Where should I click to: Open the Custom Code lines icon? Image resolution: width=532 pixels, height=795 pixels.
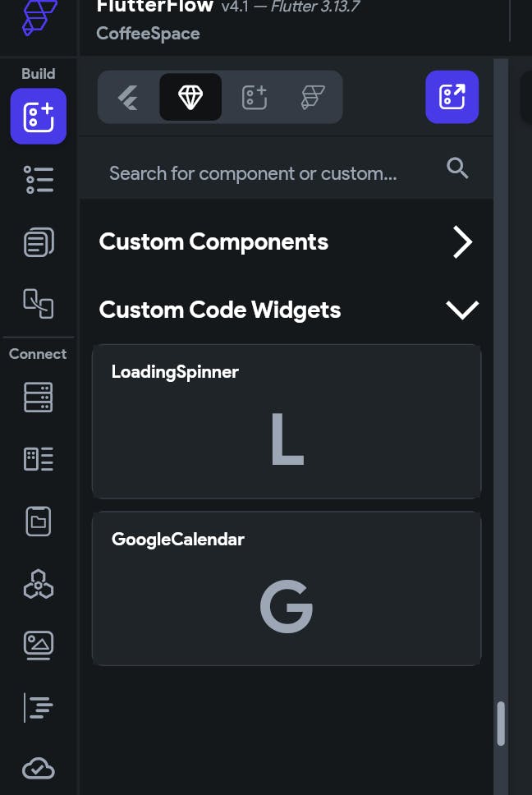click(39, 707)
